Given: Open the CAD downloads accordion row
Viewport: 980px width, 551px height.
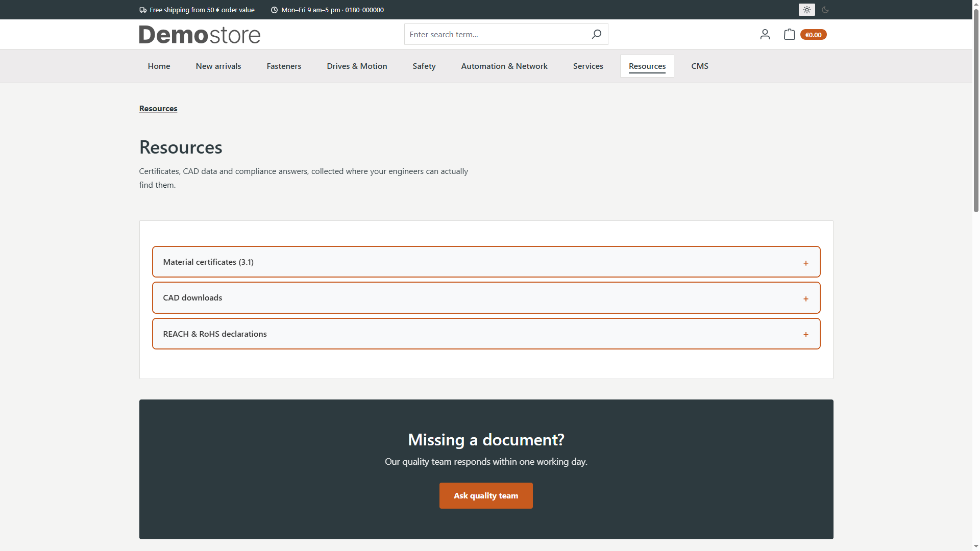Looking at the screenshot, I should [486, 297].
